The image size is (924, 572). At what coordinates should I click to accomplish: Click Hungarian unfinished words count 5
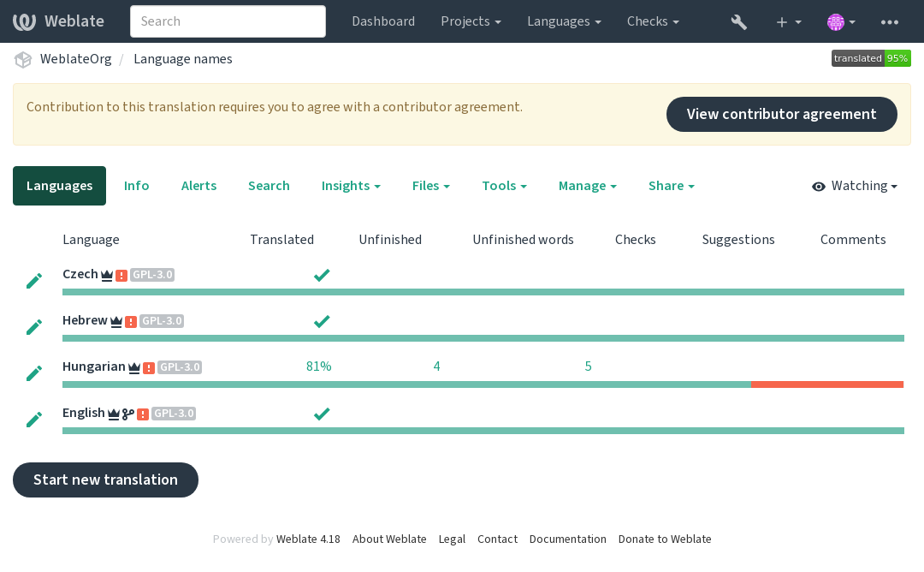(x=588, y=366)
